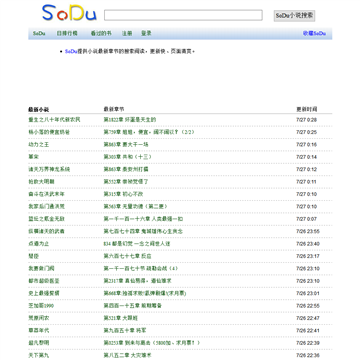Open the 日排行榜 nav item
Viewport: 360px width, 360px height.
pyautogui.click(x=67, y=33)
